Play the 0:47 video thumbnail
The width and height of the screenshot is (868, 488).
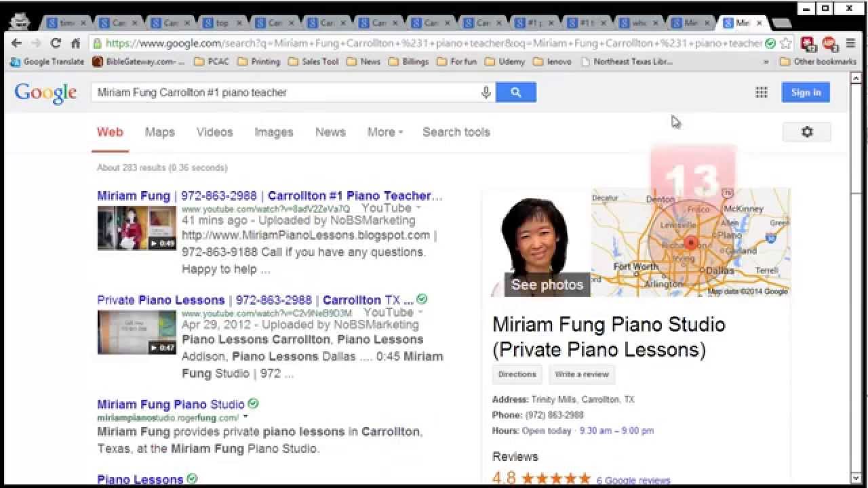(136, 333)
